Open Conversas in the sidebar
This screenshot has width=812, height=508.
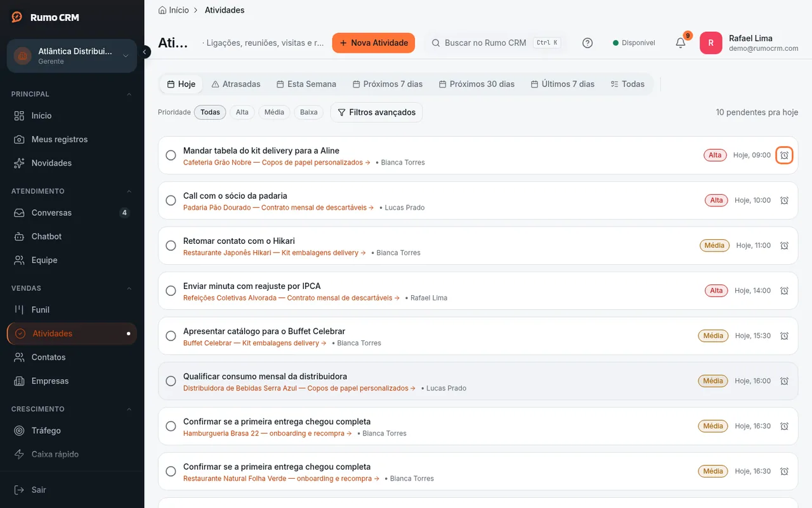(72, 213)
